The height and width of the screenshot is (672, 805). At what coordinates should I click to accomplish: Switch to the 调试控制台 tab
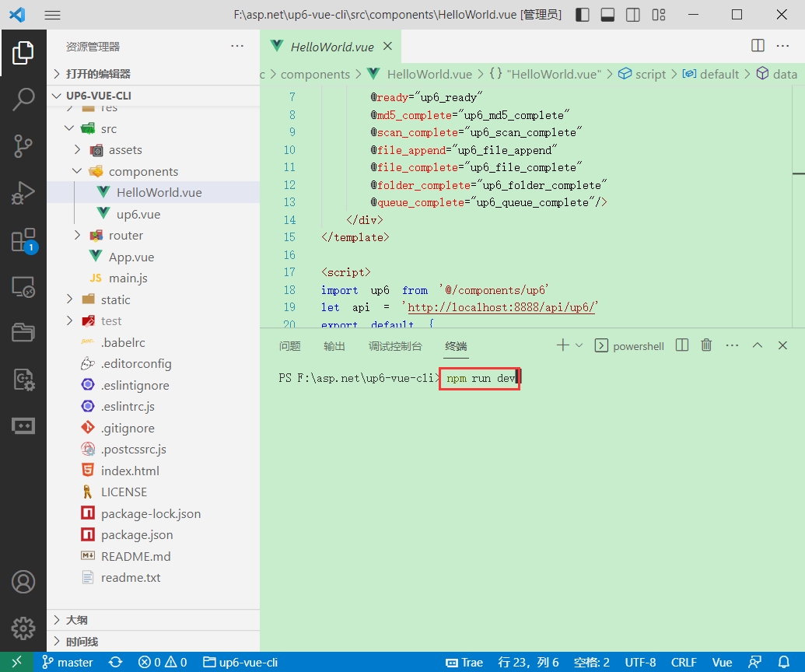click(x=395, y=346)
